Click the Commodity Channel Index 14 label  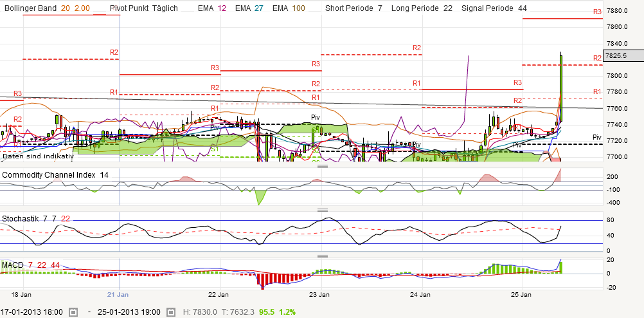pos(55,175)
